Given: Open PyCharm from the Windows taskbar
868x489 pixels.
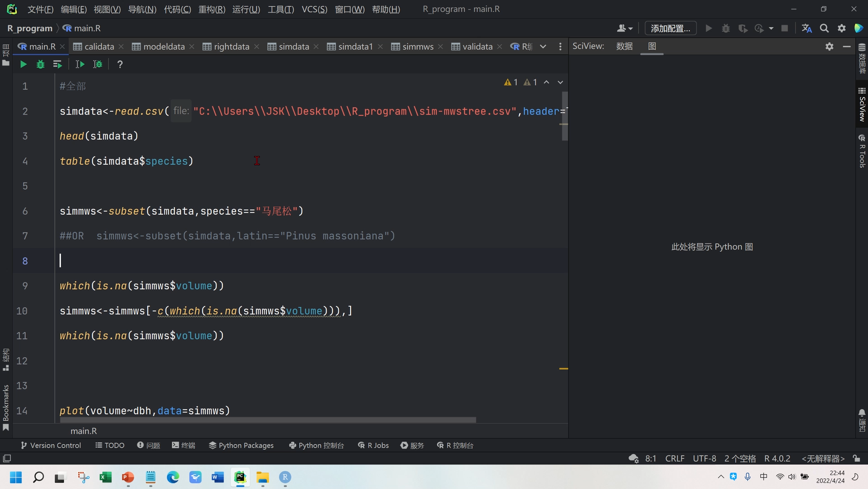Looking at the screenshot, I should click(240, 477).
